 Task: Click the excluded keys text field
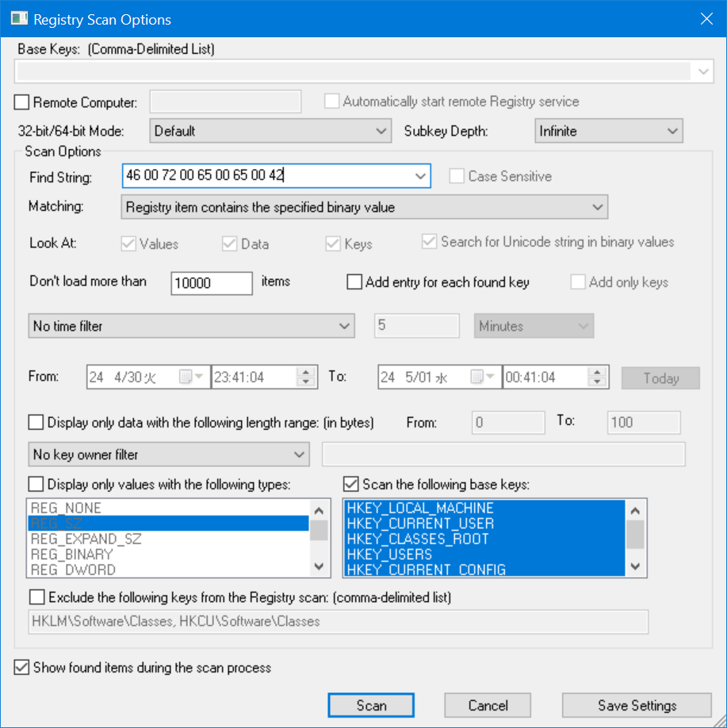339,622
